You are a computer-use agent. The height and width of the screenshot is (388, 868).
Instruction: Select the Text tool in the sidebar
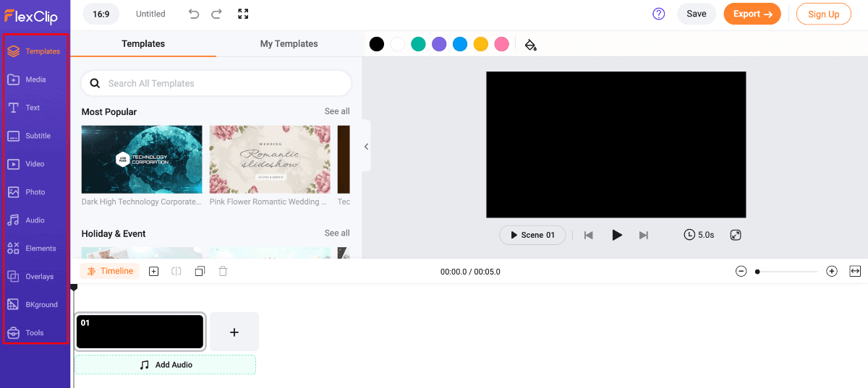33,108
